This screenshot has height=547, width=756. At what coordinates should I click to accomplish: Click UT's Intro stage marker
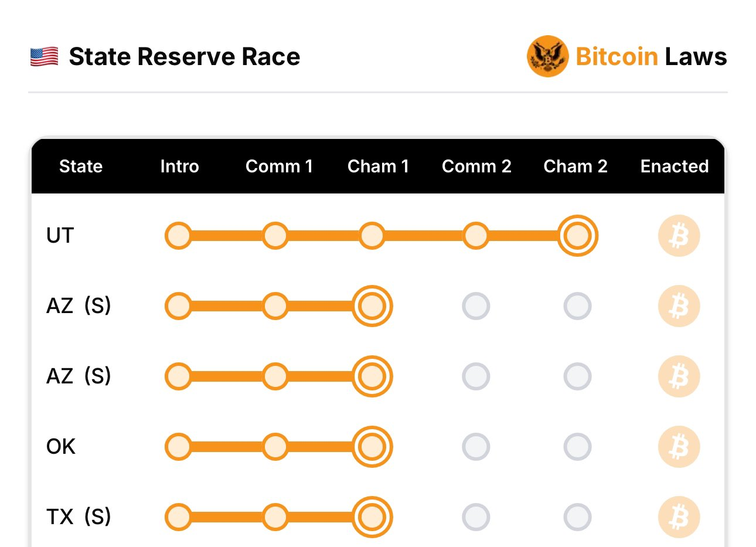(178, 236)
